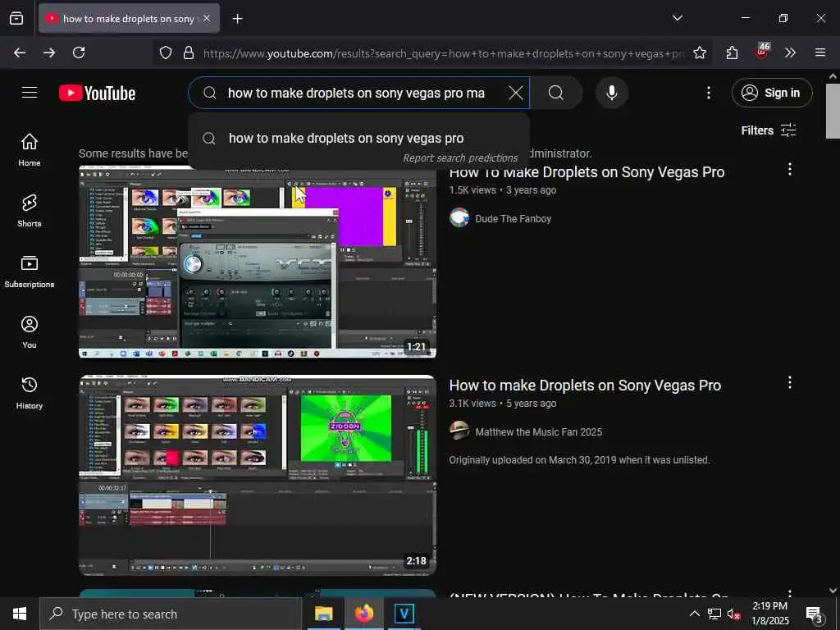Open Home in the sidebar
Viewport: 840px width, 630px height.
pyautogui.click(x=30, y=149)
